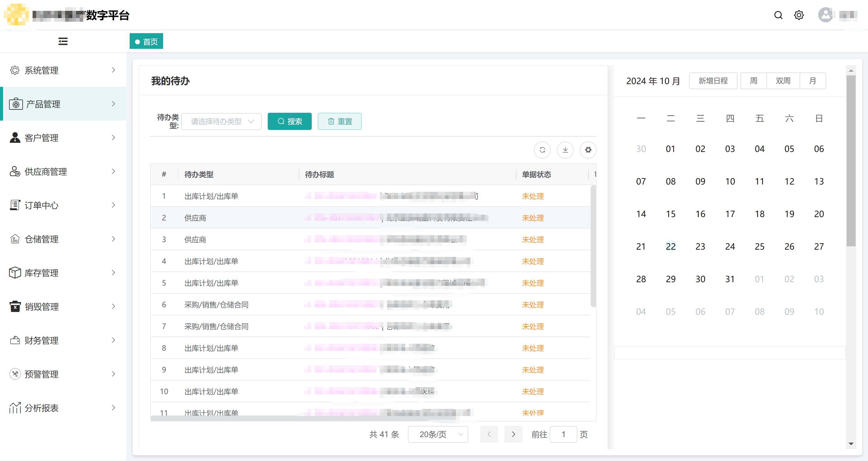
Task: Expand the 系统管理 chevron
Action: pyautogui.click(x=114, y=70)
